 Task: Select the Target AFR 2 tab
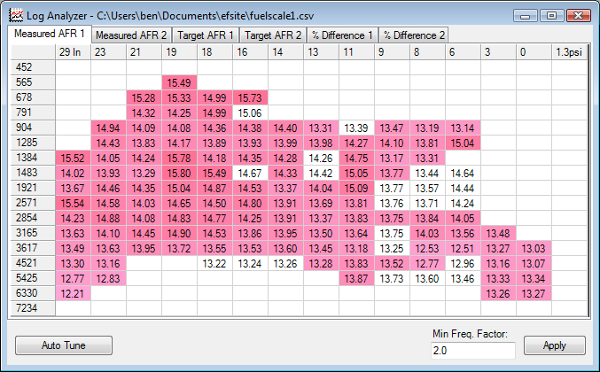(272, 35)
